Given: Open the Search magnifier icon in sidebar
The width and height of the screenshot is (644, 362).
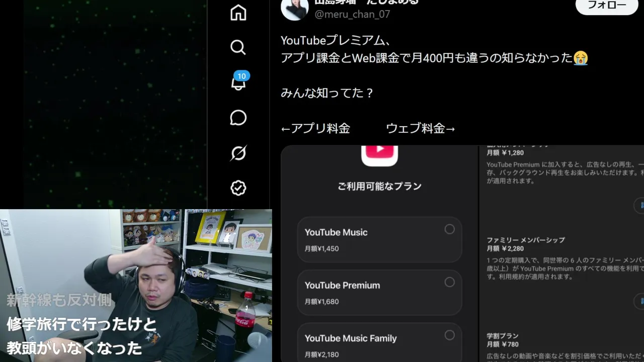Looking at the screenshot, I should 238,47.
